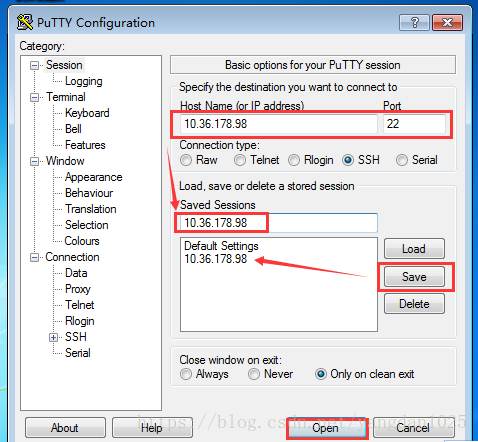Open the Terminal category
This screenshot has height=442, width=478.
66,97
